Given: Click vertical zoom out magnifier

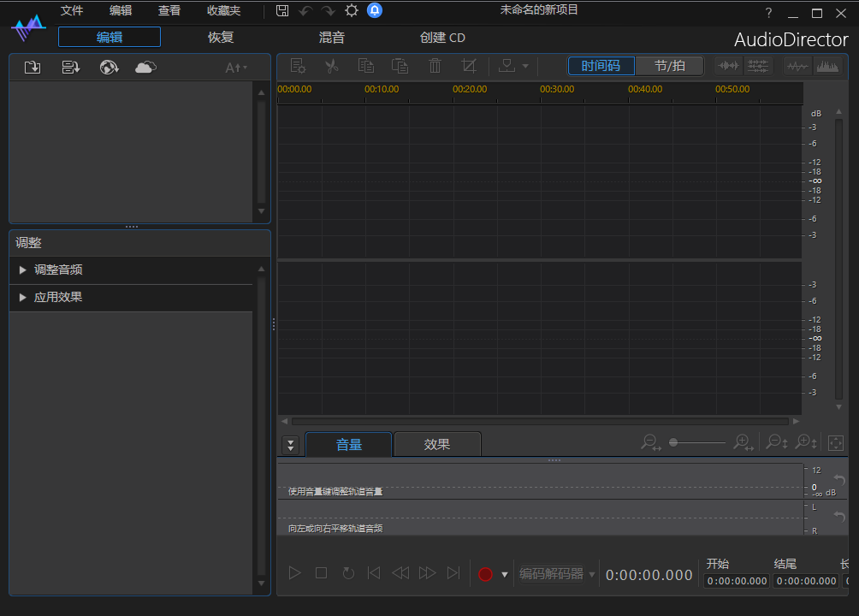Looking at the screenshot, I should [x=777, y=442].
